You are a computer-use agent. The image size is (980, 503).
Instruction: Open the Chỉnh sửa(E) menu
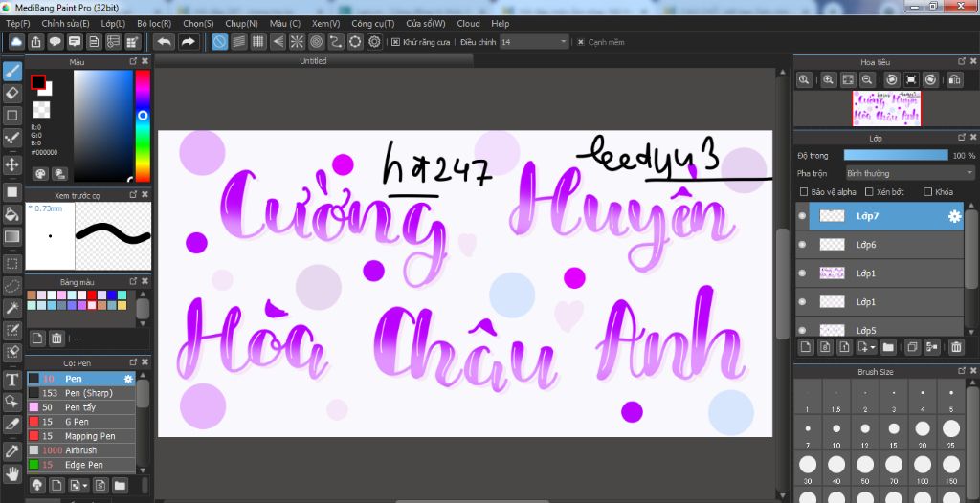66,24
